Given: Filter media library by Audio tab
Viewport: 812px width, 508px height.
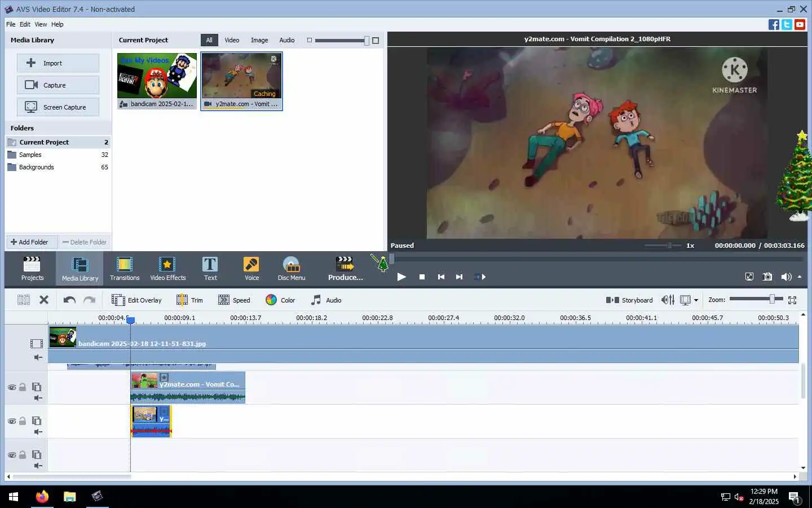Looking at the screenshot, I should pos(287,40).
